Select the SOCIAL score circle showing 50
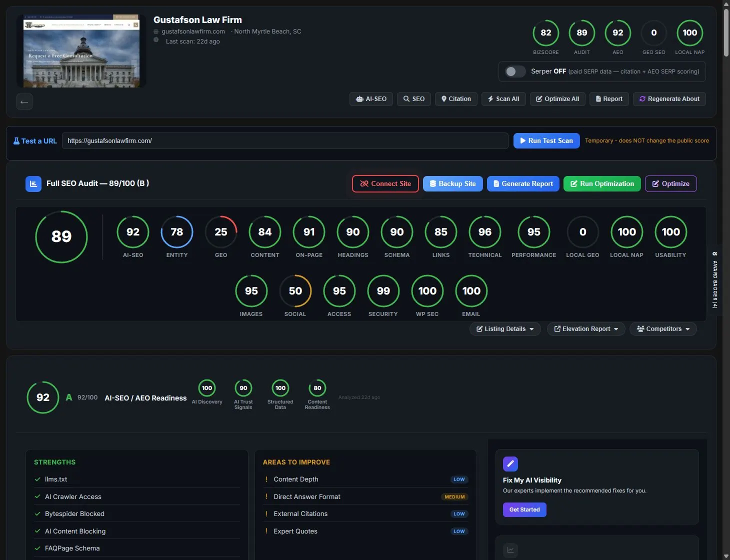Image resolution: width=730 pixels, height=560 pixels. (x=295, y=291)
